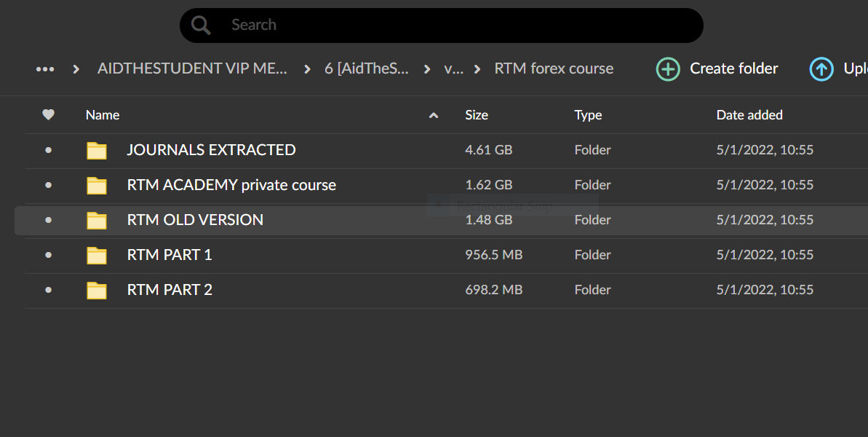Click the RTM PART 1 folder icon
868x437 pixels.
(97, 256)
